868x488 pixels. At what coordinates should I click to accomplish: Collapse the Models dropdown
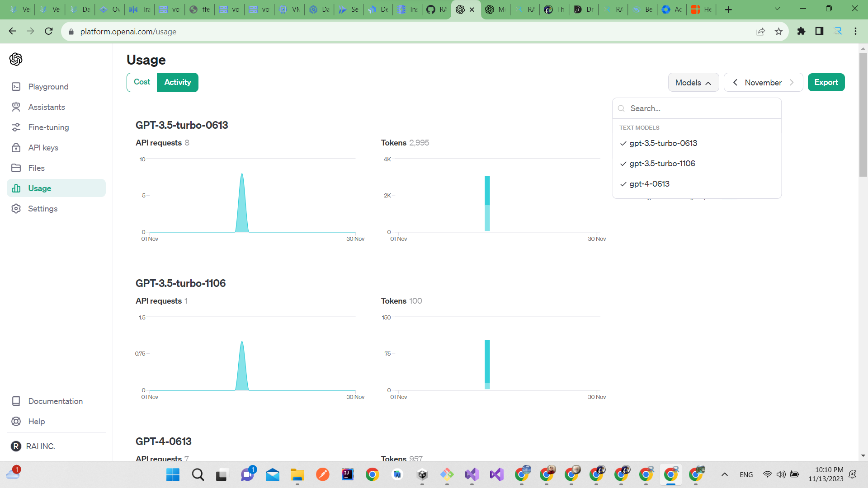[x=693, y=82]
